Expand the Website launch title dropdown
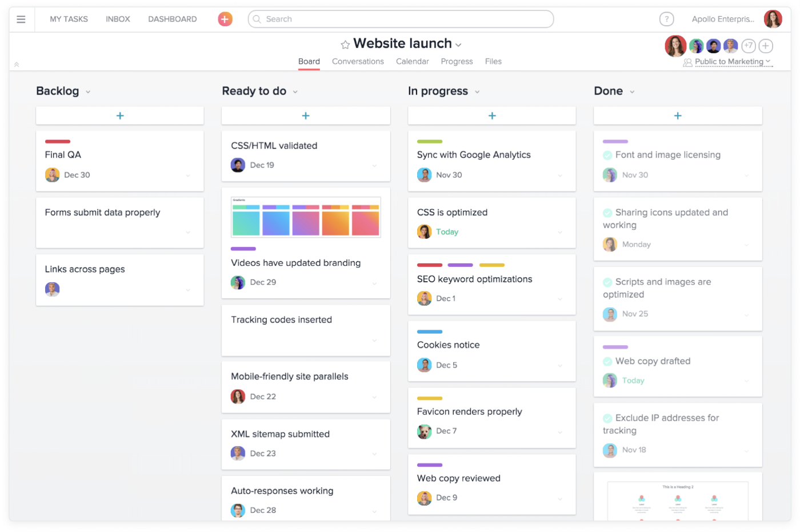This screenshot has width=800, height=532. [458, 45]
